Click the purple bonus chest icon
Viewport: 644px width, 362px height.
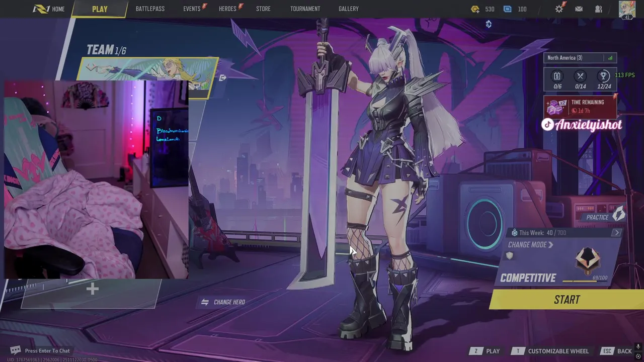pos(556,107)
